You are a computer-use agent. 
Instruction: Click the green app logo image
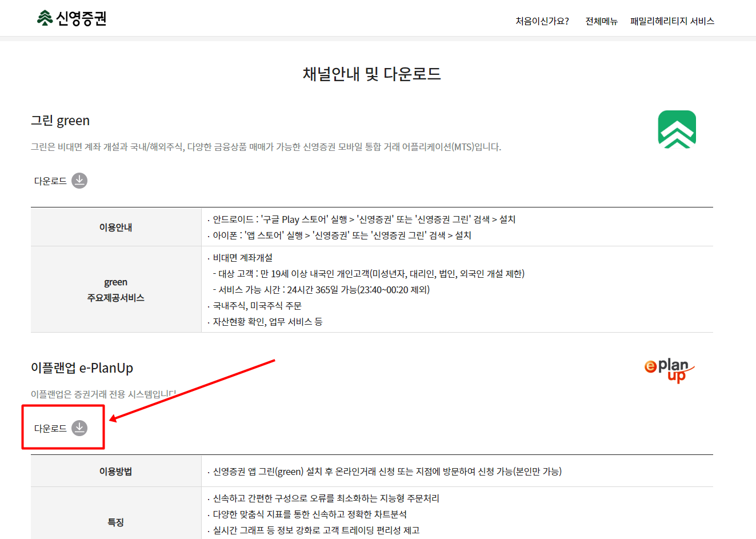(677, 130)
